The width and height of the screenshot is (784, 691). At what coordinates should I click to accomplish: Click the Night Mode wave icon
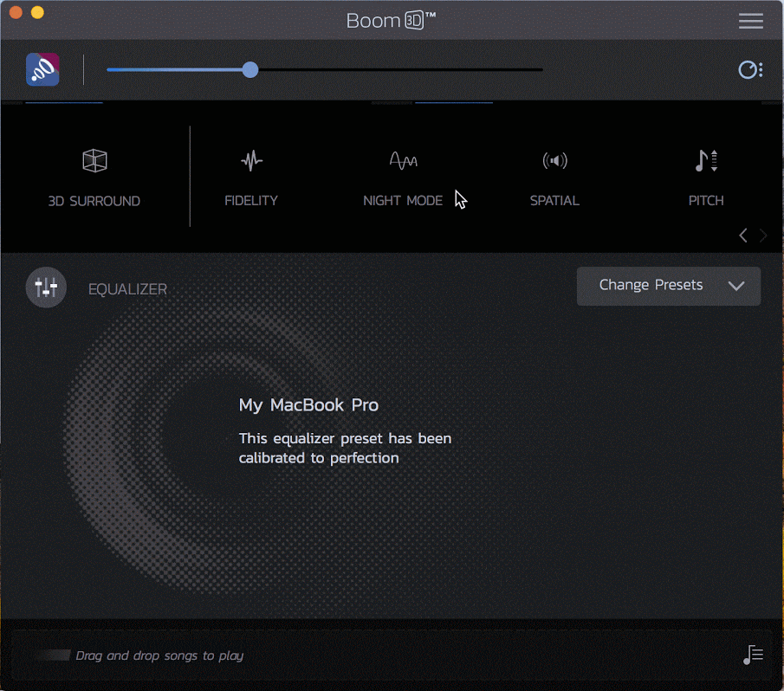point(403,160)
